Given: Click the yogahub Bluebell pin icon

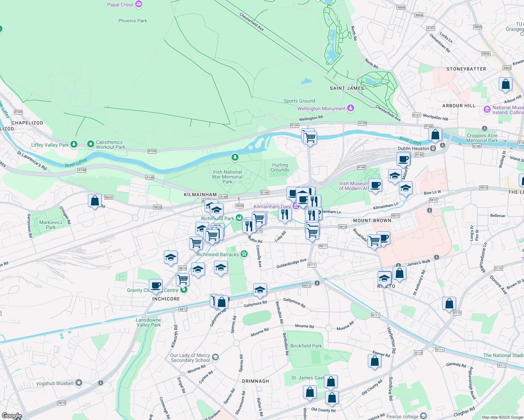Looking at the screenshot, I should (79, 383).
